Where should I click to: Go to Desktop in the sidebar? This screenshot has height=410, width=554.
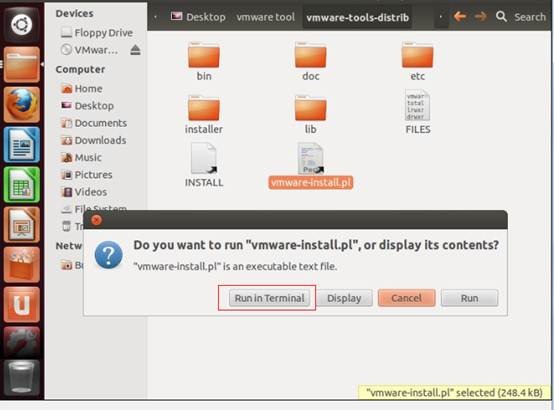click(x=88, y=106)
